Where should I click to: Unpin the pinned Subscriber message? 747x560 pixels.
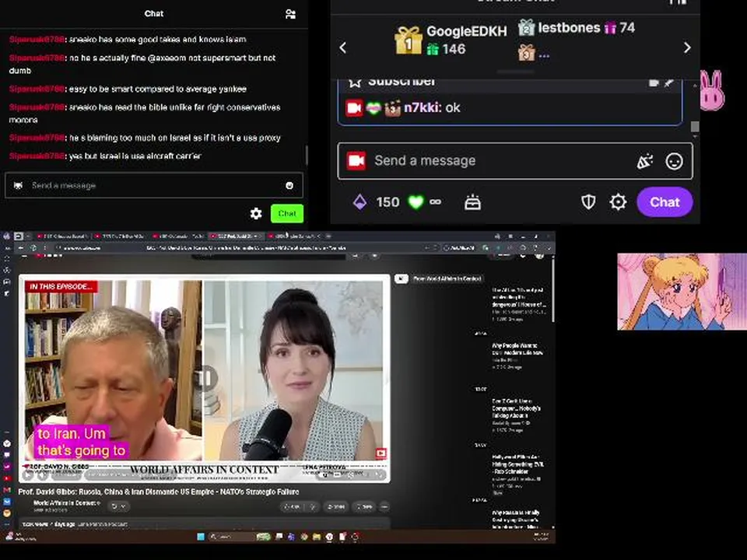669,82
